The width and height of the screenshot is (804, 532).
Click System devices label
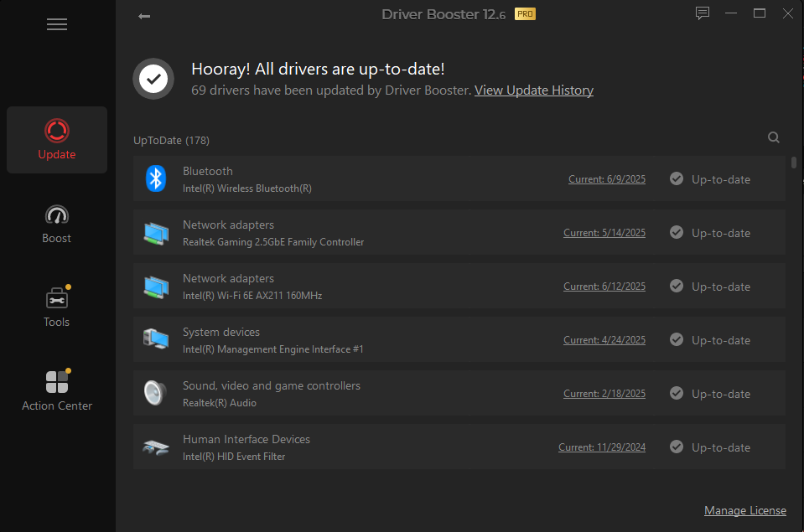[221, 332]
